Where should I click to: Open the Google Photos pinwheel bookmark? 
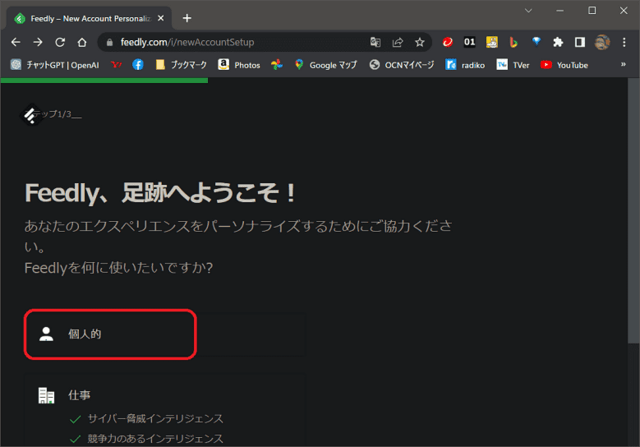[x=277, y=65]
